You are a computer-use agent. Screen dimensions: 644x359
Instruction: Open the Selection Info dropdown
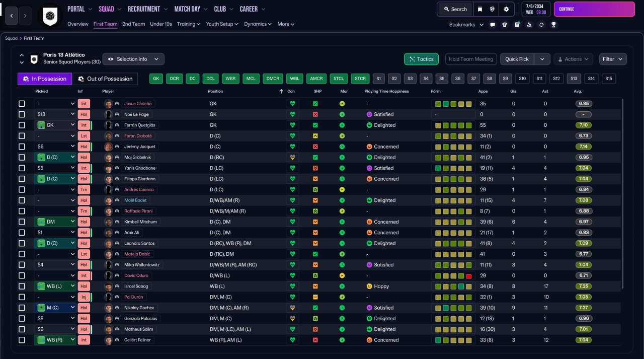(133, 59)
